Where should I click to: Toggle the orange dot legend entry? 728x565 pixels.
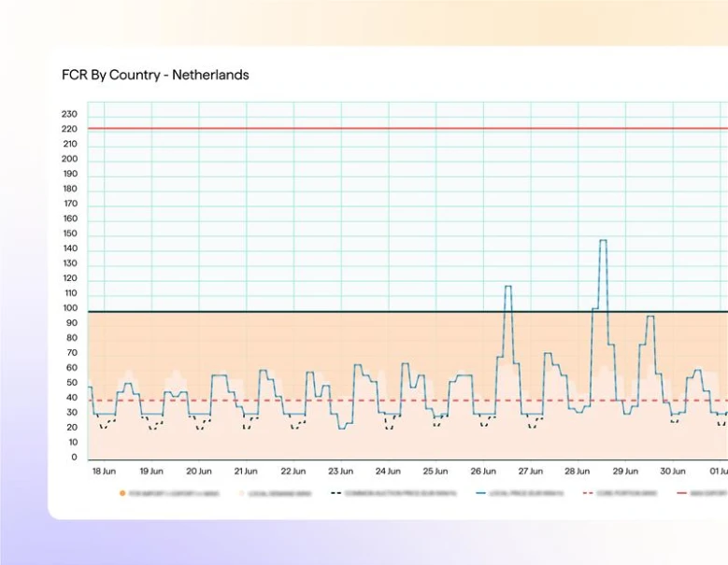pyautogui.click(x=169, y=493)
